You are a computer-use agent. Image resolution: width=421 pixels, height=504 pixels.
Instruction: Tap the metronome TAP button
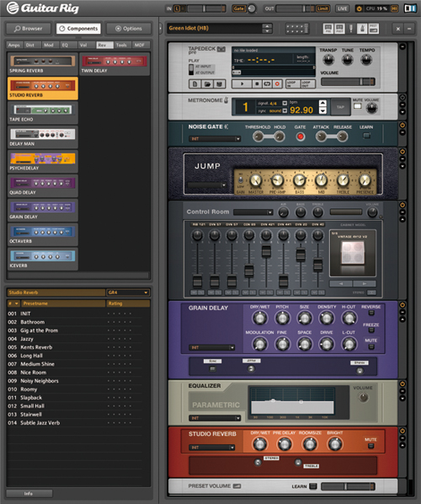coord(340,107)
